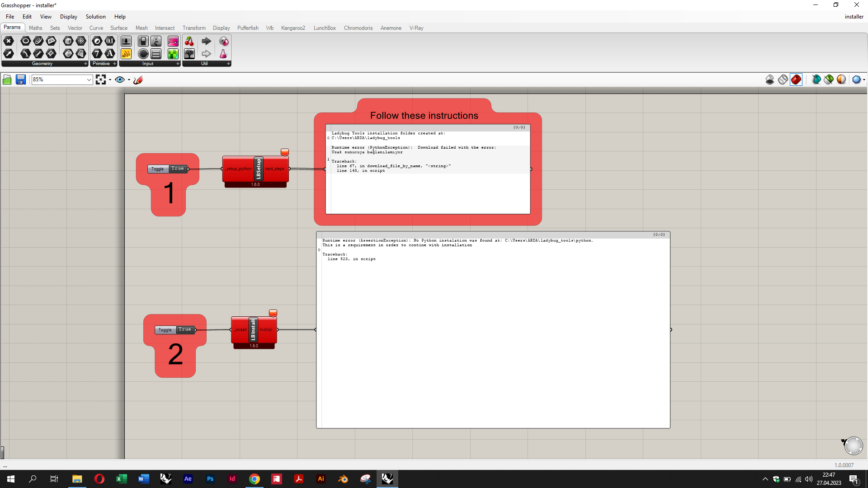This screenshot has height=488, width=868.
Task: Select the Circle parameter icon
Action: 26,41
